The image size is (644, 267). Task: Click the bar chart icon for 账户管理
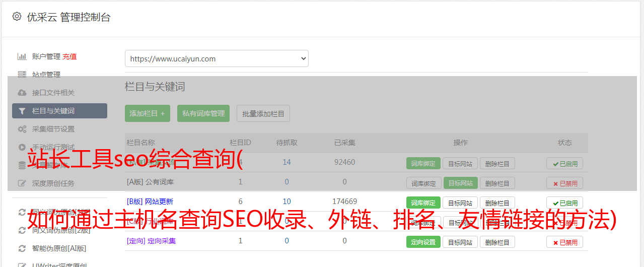click(x=22, y=56)
